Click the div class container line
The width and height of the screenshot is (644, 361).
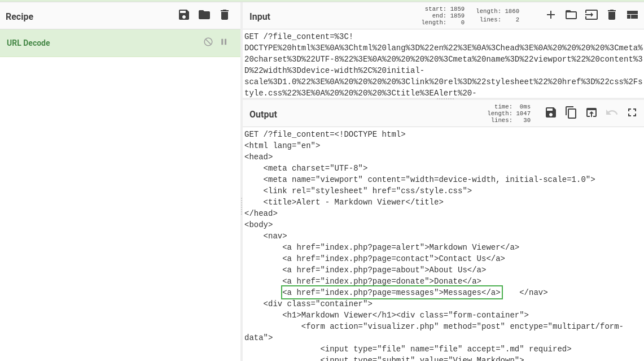point(318,304)
